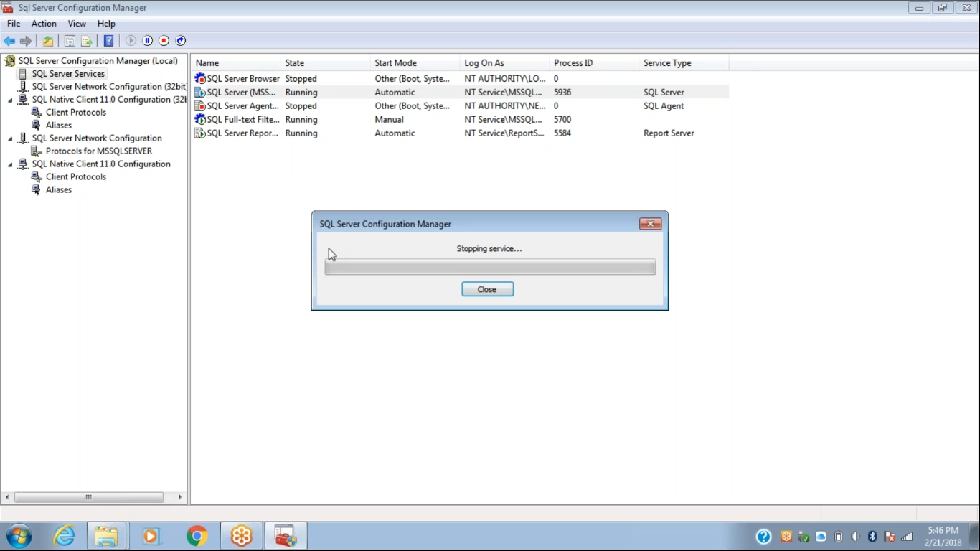Open the File menu
The image size is (980, 551).
click(x=14, y=24)
